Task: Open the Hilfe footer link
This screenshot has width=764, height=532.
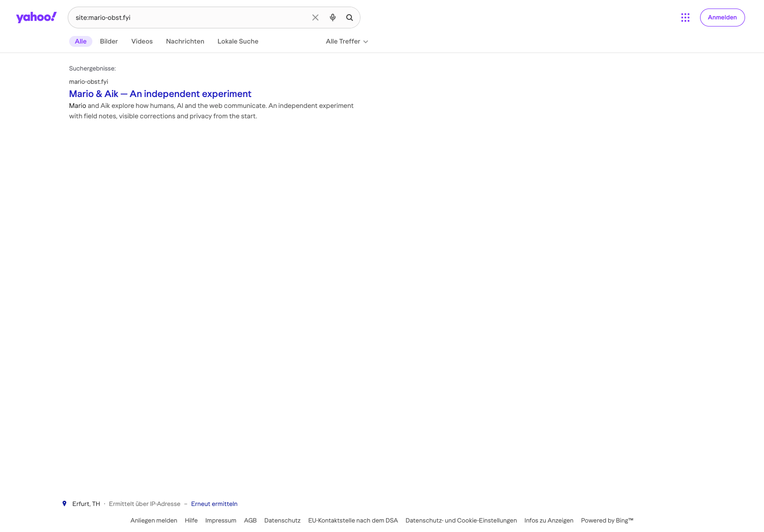Action: (x=191, y=520)
